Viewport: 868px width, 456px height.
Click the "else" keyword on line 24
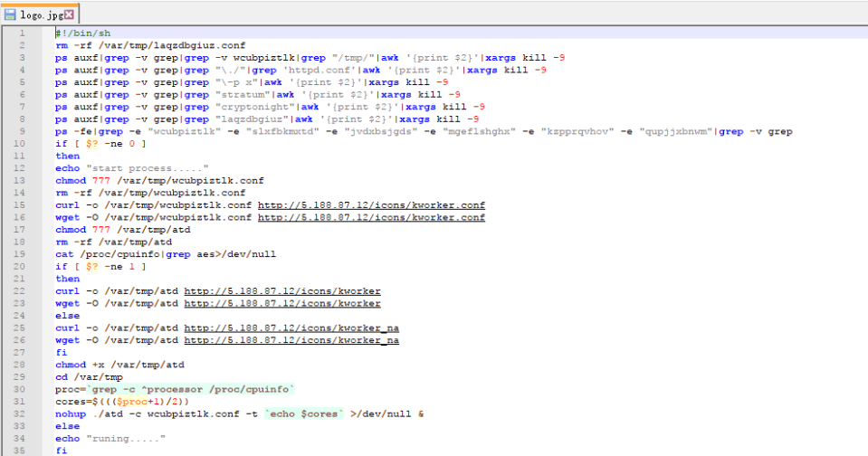click(x=68, y=316)
